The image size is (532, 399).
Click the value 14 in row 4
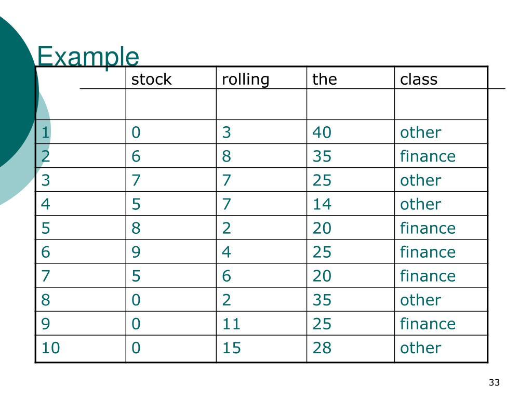322,204
